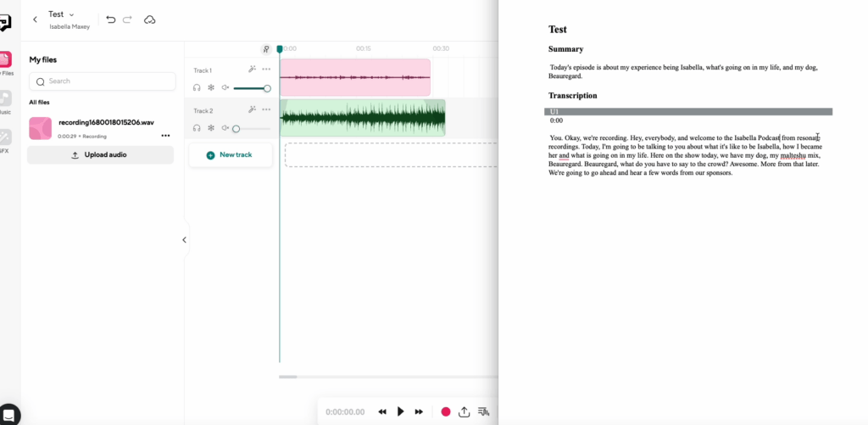This screenshot has width=868, height=425.
Task: Open the My Files sidebar section
Action: (x=5, y=63)
